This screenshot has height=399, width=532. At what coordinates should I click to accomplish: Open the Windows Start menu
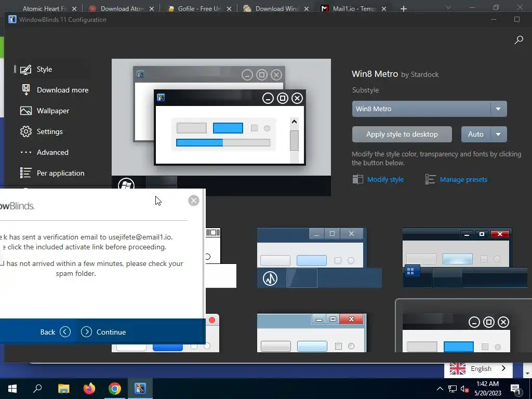(12, 389)
